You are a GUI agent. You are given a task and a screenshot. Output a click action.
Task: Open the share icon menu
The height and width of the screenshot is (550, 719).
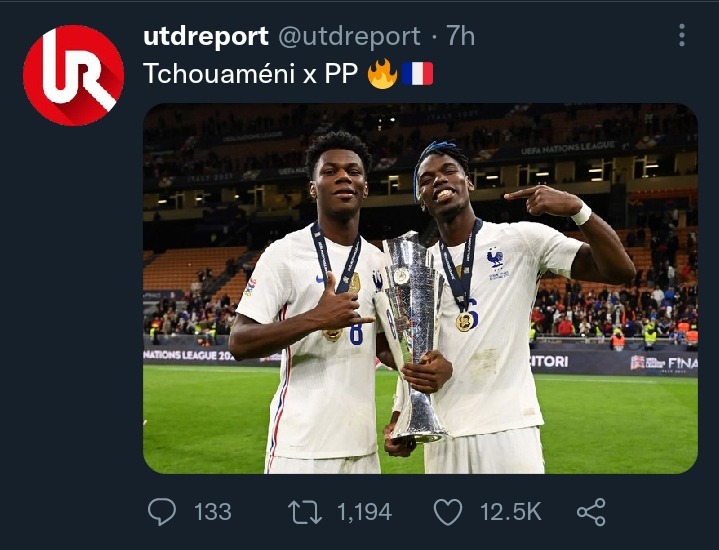point(592,512)
